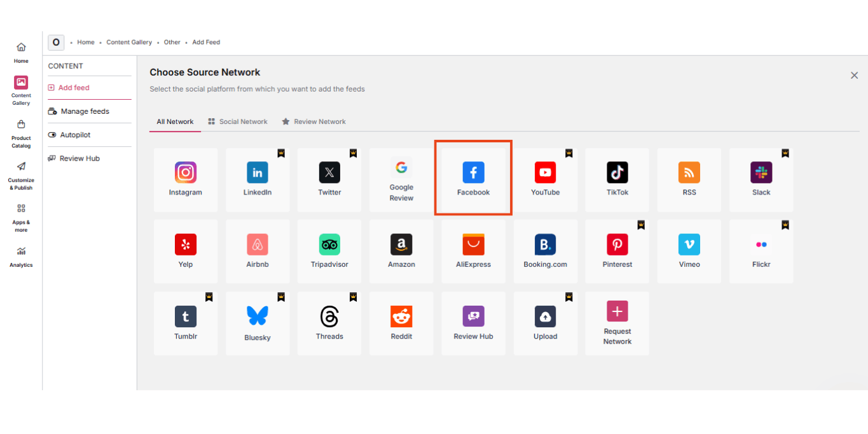Open the Review Hub source tile
Viewport: 868px width, 434px height.
point(473,323)
